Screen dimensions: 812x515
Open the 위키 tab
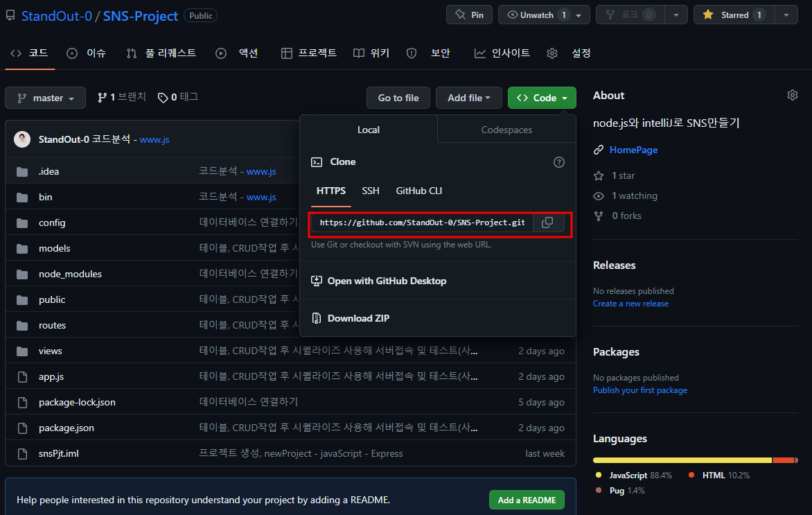point(371,53)
